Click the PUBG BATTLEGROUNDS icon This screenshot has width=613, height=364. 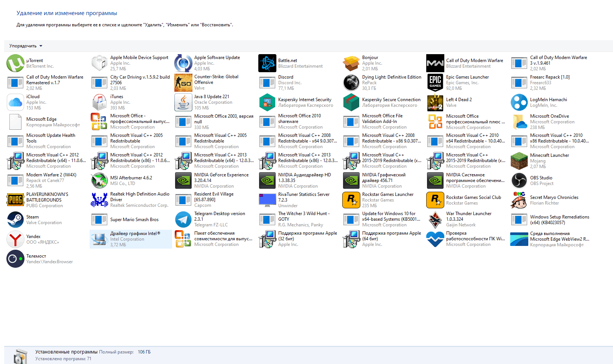(15, 200)
